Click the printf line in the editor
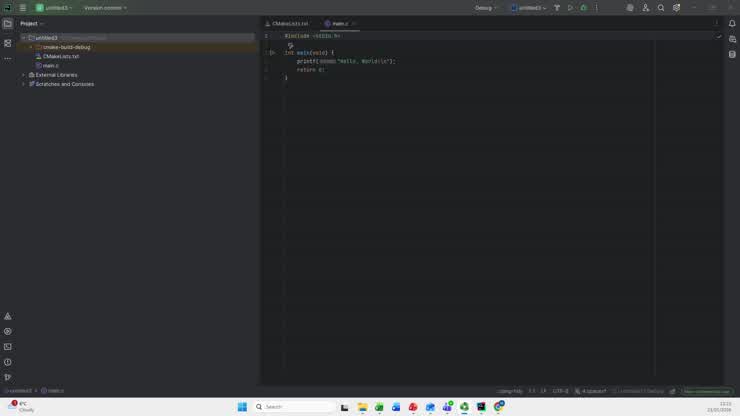This screenshot has width=740, height=416. pos(346,61)
